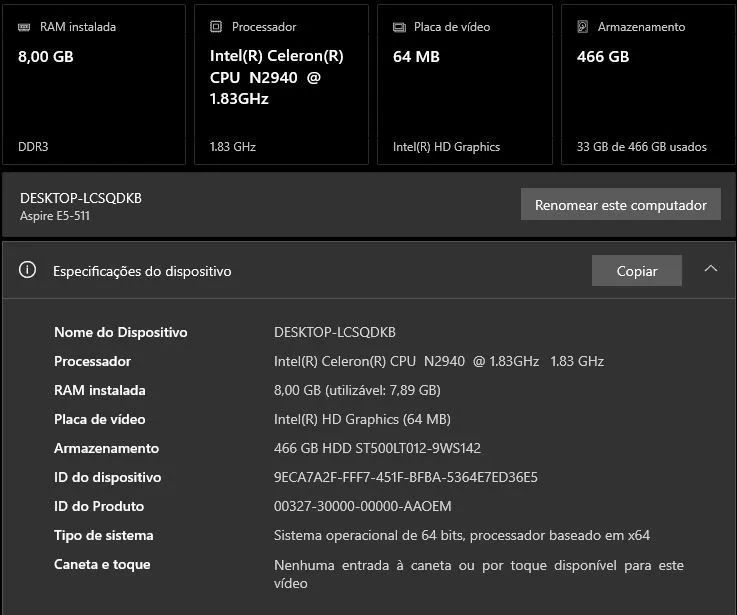The width and height of the screenshot is (737, 615).
Task: Click Armazenamento label in specifications list
Action: click(x=107, y=448)
